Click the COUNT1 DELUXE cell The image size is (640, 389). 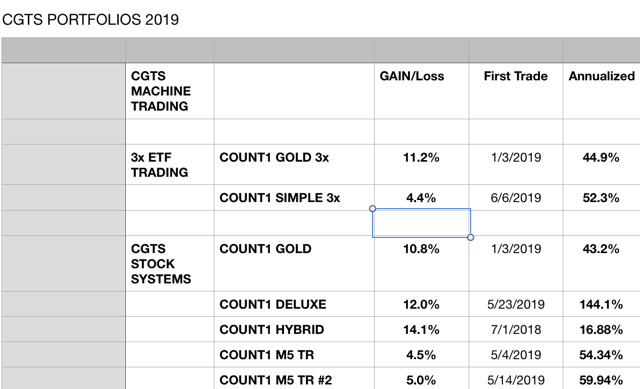[294, 304]
